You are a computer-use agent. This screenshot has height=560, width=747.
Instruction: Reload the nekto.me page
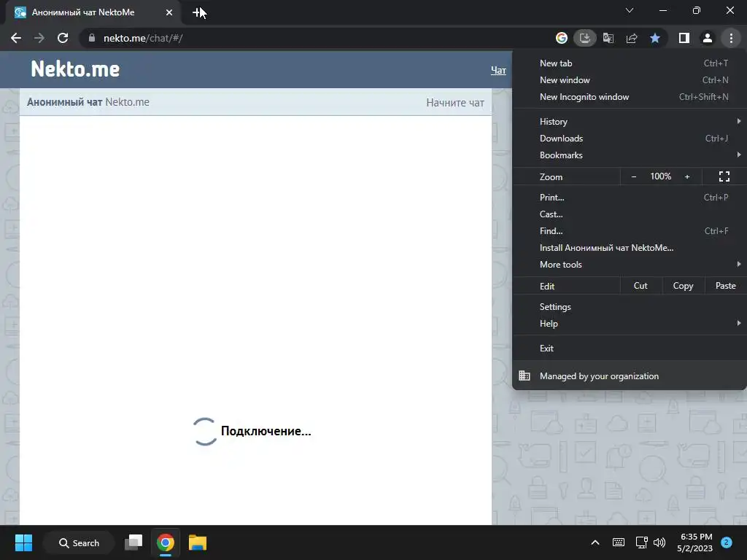click(x=63, y=38)
